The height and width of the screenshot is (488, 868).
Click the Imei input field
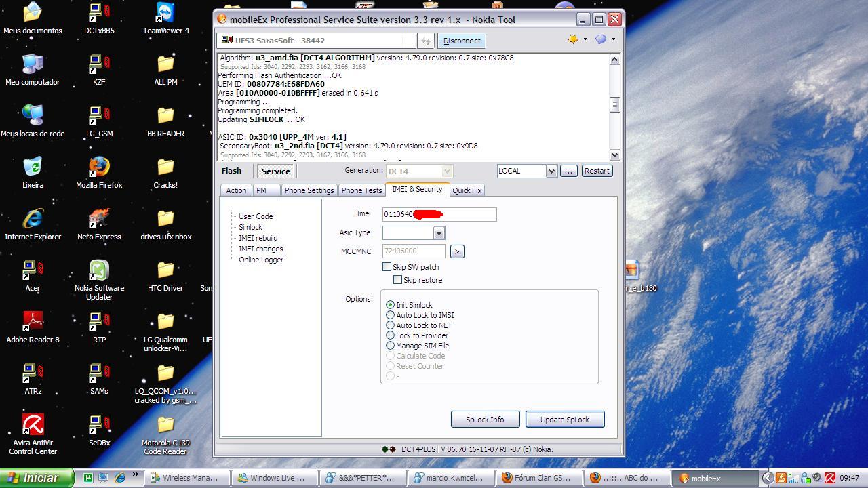coord(439,214)
